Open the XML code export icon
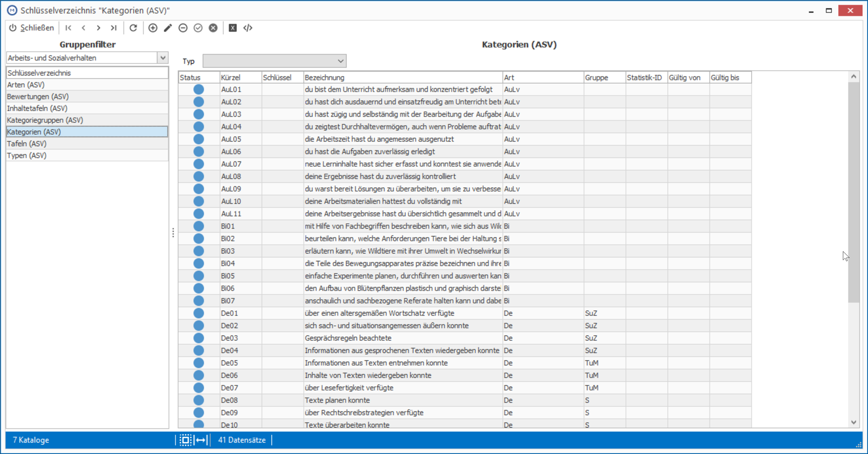The image size is (868, 454). point(248,28)
